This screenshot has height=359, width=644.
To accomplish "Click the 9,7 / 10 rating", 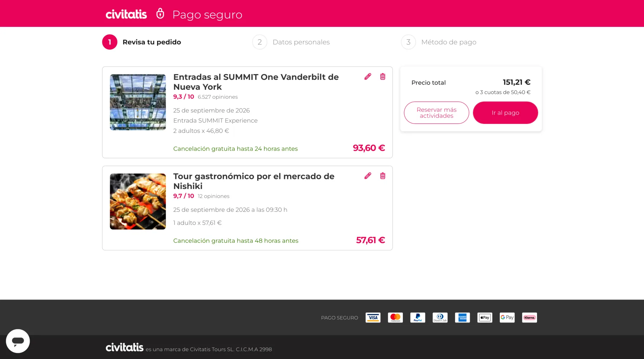I will pyautogui.click(x=184, y=196).
